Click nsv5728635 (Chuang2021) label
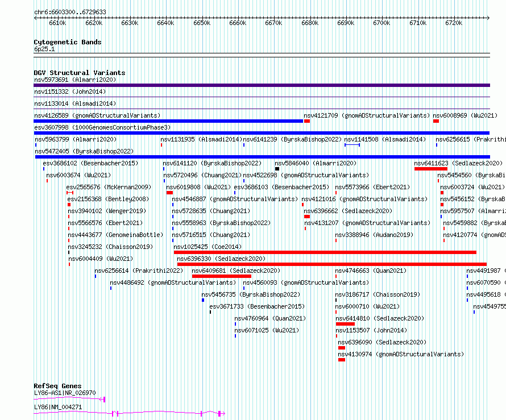 tap(211, 211)
